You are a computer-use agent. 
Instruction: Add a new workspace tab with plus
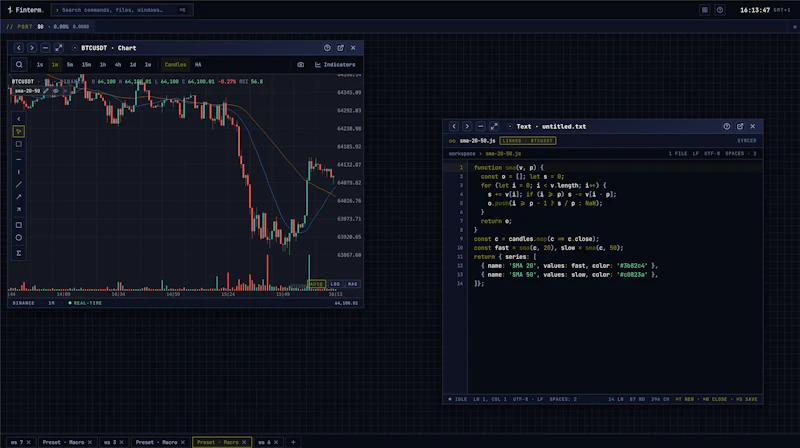293,442
